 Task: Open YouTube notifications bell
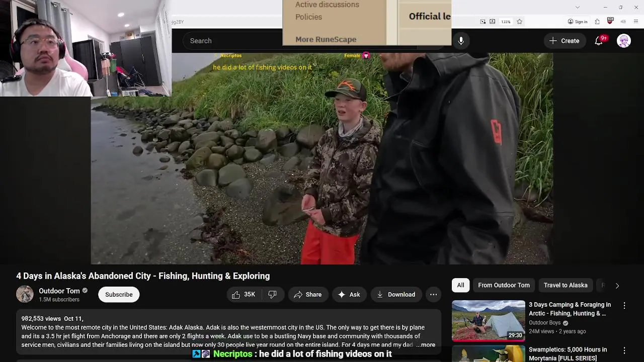(x=599, y=41)
